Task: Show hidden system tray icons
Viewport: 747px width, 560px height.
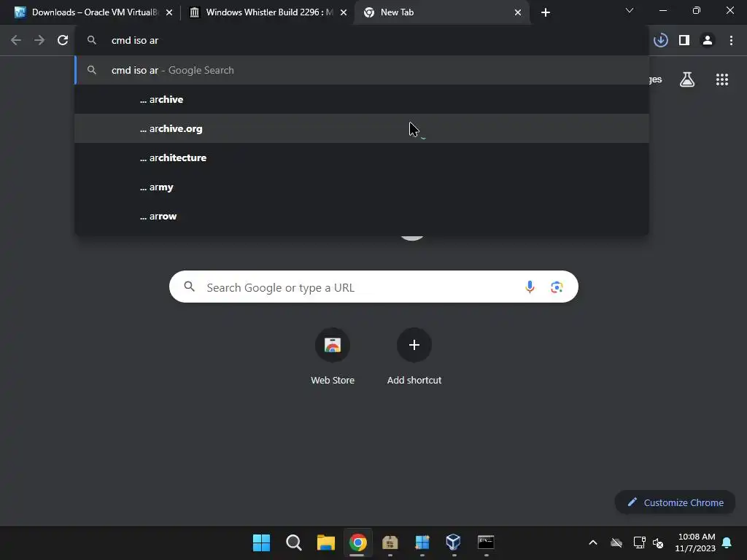Action: 593,542
